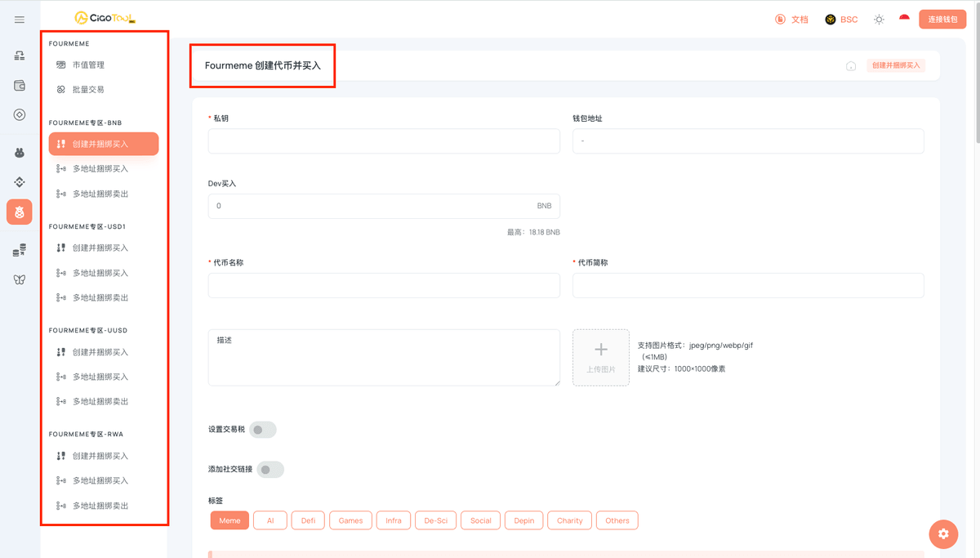
Task: Enable the 添加社交链接 switch
Action: tap(270, 470)
